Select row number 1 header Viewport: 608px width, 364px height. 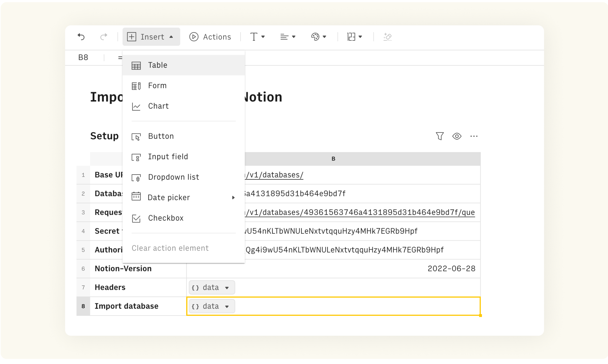pyautogui.click(x=83, y=175)
